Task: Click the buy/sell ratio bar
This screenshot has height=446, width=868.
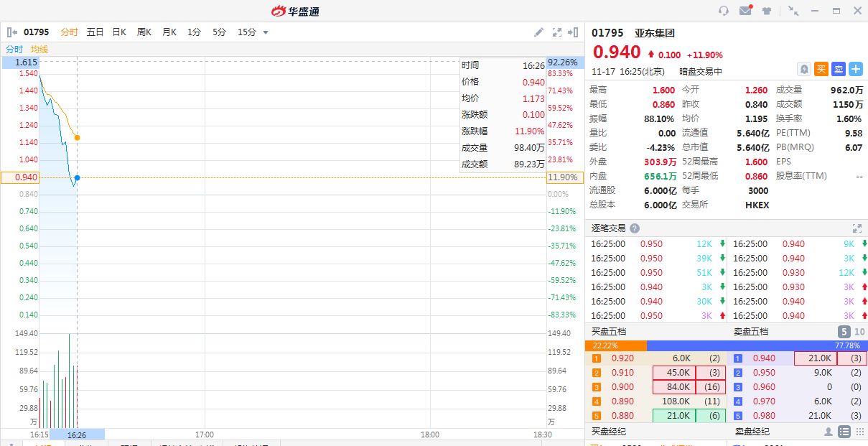Action: tap(726, 345)
